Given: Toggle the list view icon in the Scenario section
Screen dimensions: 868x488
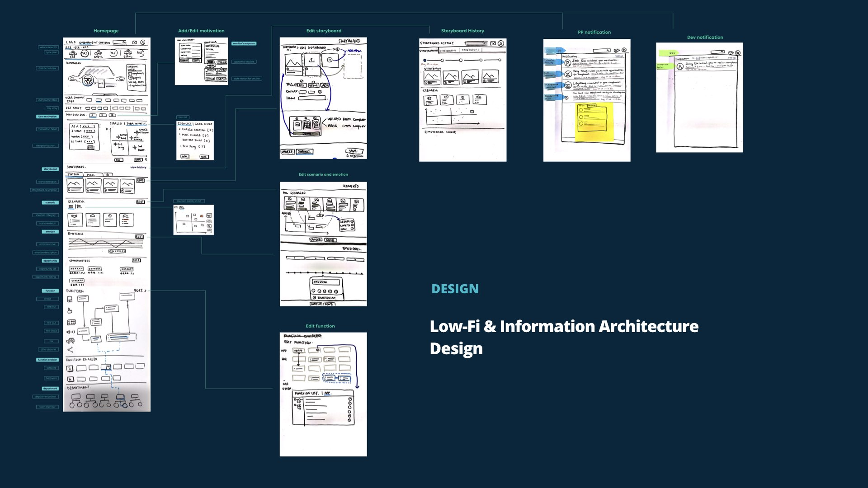Looking at the screenshot, I should tap(71, 206).
